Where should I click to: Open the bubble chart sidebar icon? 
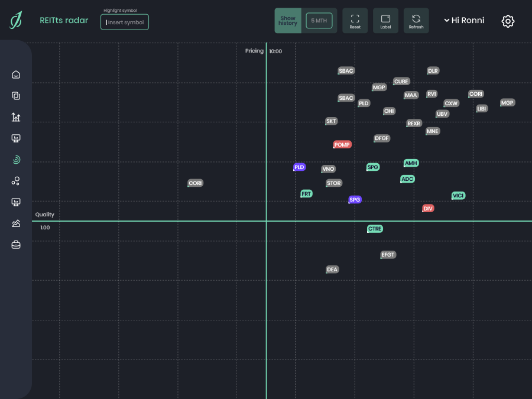(16, 181)
